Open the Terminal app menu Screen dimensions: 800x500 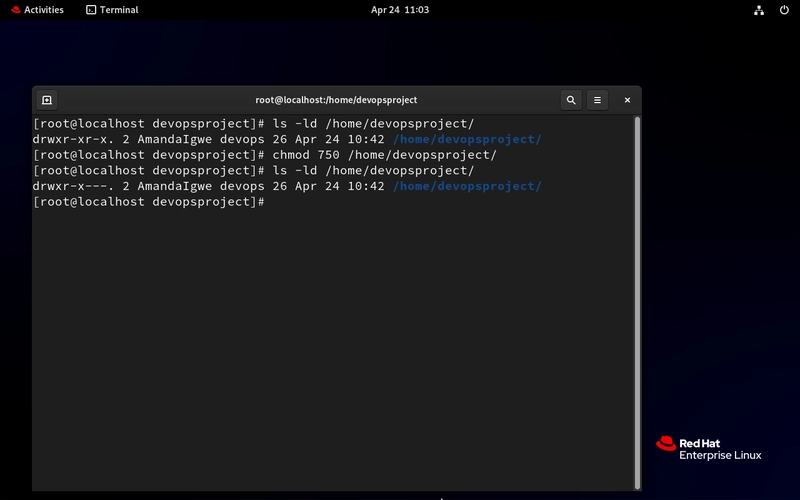coord(112,10)
